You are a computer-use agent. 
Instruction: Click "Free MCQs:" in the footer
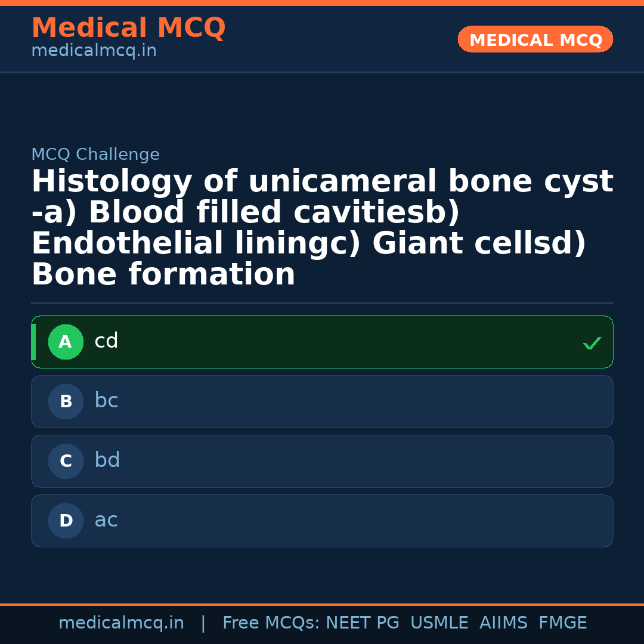271,623
